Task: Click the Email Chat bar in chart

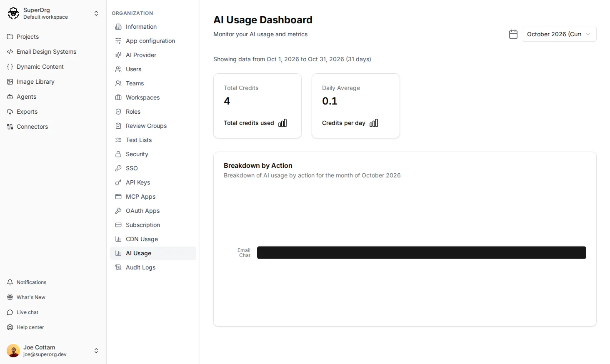Action: coord(422,252)
